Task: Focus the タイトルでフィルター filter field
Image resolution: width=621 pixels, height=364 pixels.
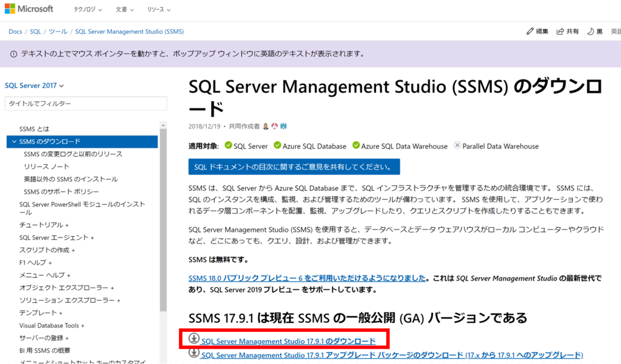Action: [x=86, y=104]
